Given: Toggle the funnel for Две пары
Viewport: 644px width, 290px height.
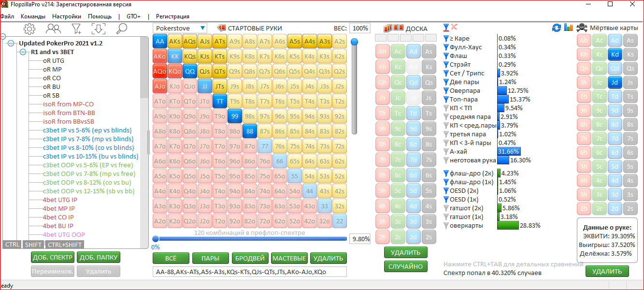Looking at the screenshot, I should (x=446, y=82).
